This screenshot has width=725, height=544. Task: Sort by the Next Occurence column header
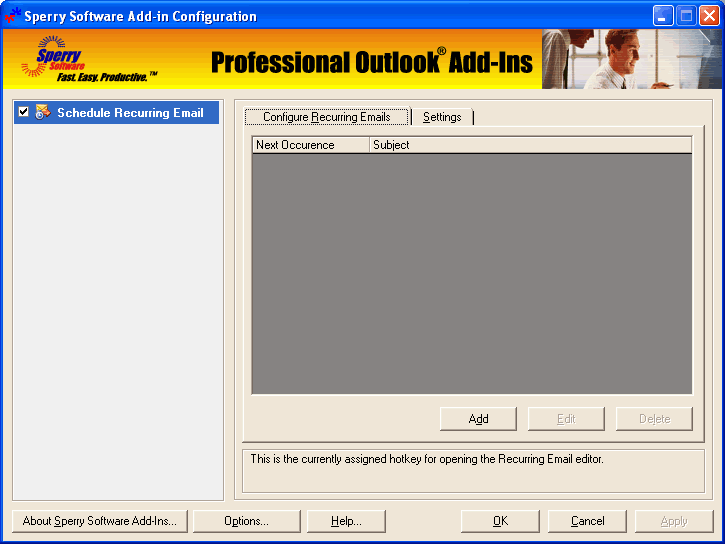click(x=311, y=145)
